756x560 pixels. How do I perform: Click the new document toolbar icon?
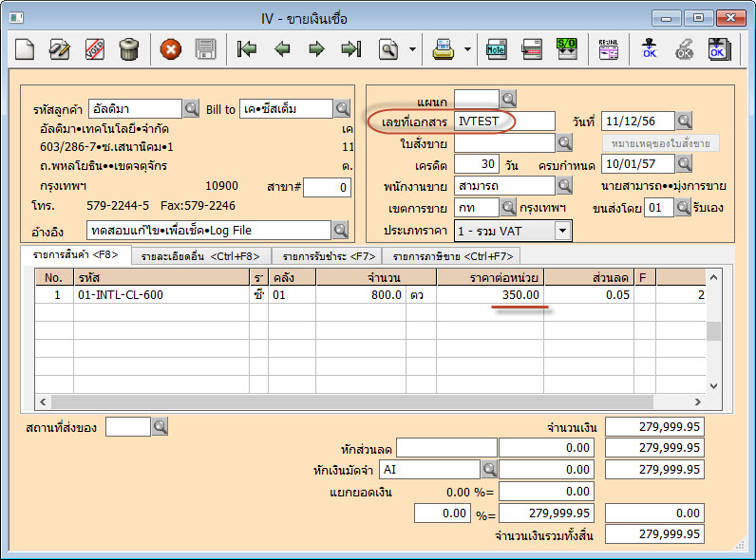25,49
